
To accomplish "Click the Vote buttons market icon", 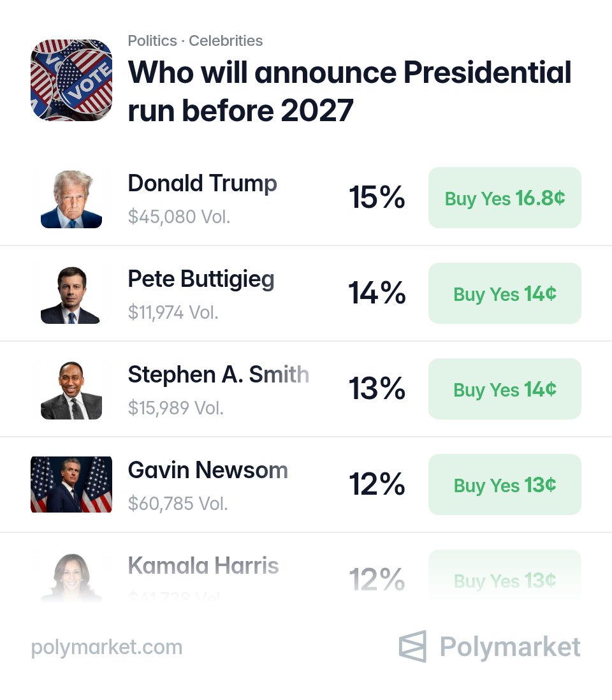I will 71,80.
